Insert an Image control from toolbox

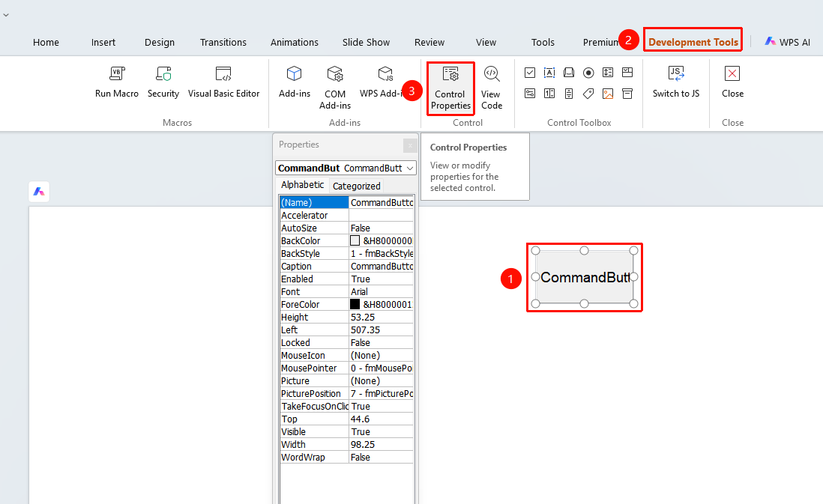pos(608,94)
